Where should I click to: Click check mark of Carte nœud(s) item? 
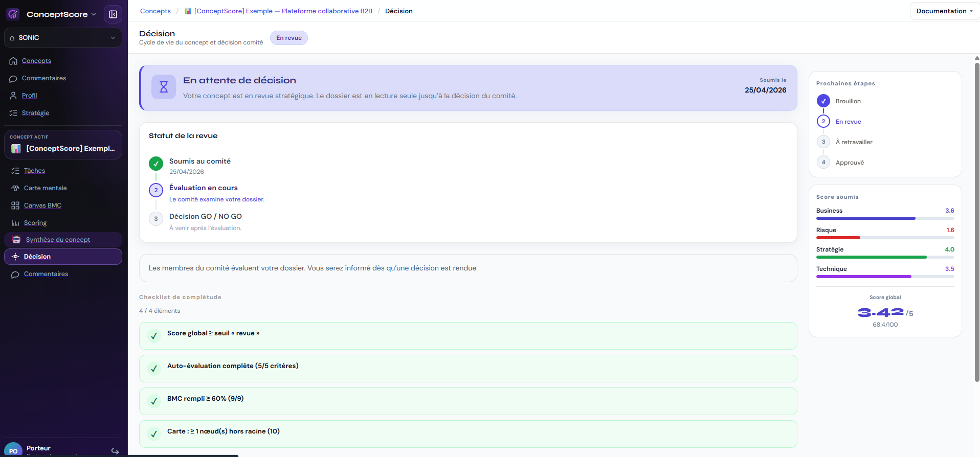pos(154,434)
